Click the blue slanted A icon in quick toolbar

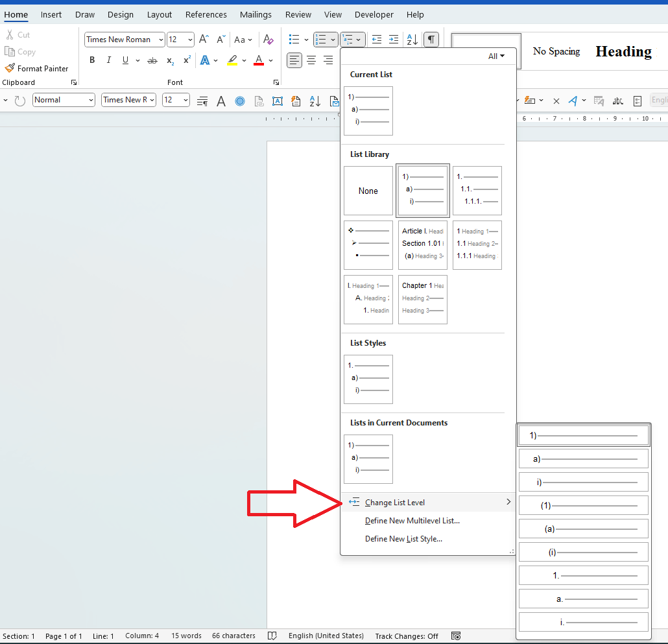click(x=573, y=101)
